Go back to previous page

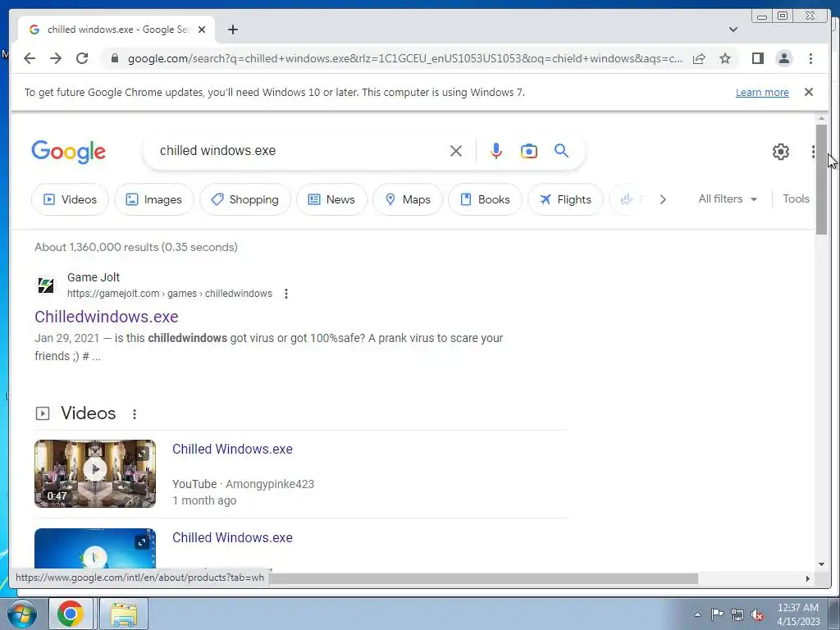pyautogui.click(x=30, y=58)
